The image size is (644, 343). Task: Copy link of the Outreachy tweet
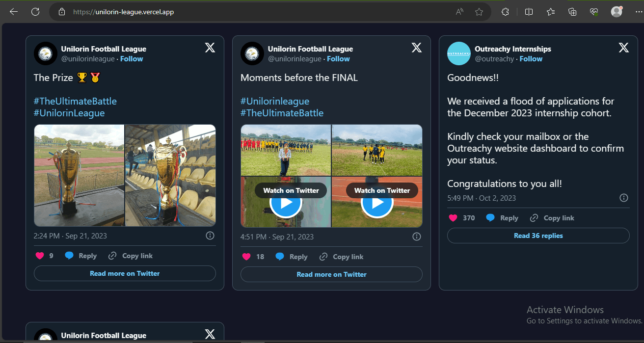[x=552, y=218]
